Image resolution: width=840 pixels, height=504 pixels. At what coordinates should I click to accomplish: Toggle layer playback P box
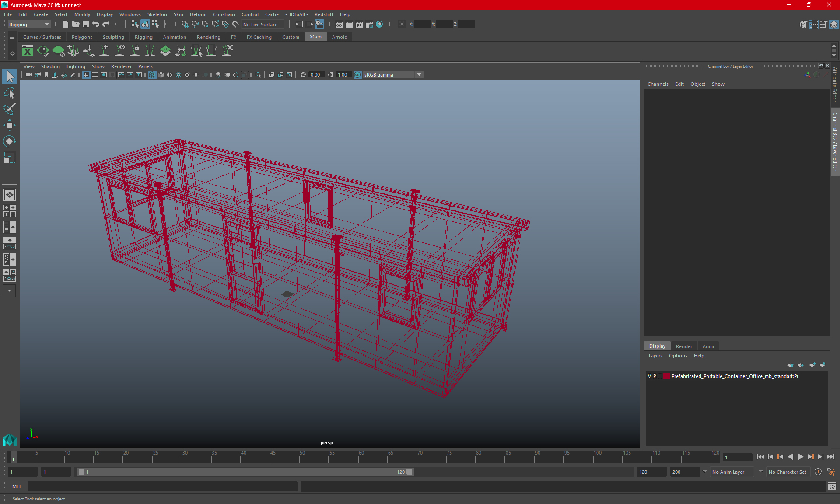click(x=655, y=376)
